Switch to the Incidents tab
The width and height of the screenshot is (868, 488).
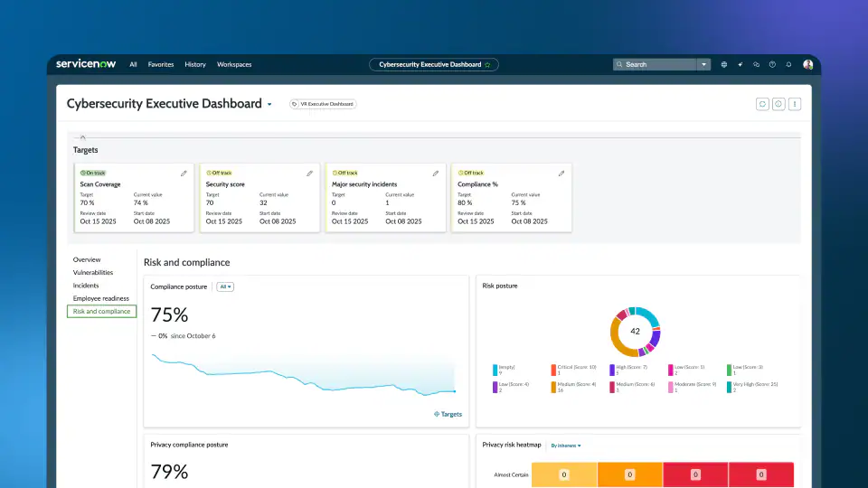coord(86,286)
